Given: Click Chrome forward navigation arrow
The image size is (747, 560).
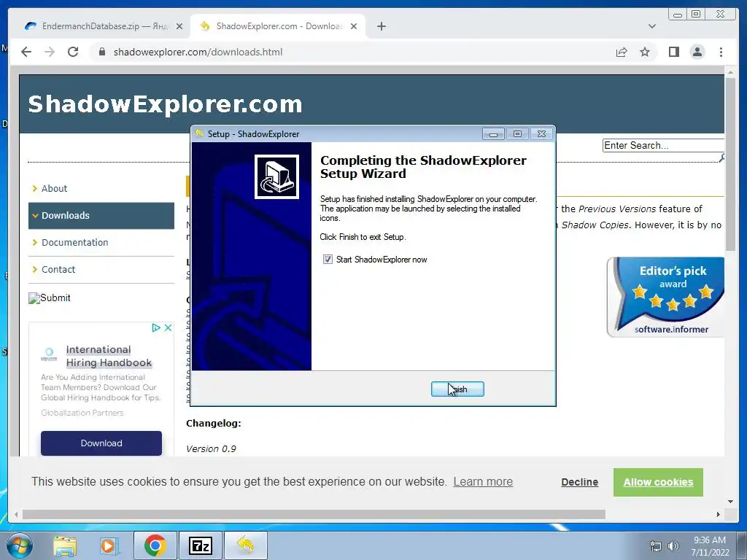Looking at the screenshot, I should pos(50,52).
